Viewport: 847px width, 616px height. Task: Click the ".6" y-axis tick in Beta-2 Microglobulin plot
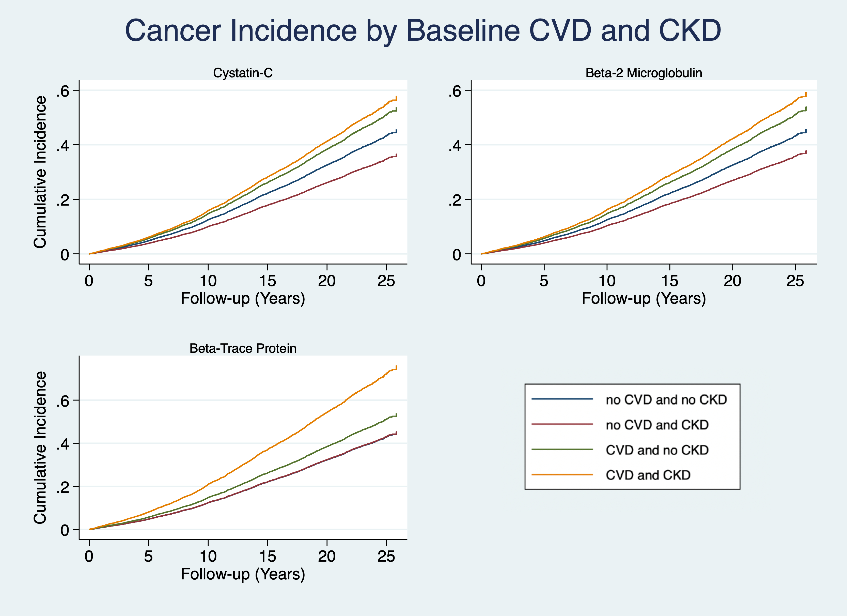[x=455, y=91]
